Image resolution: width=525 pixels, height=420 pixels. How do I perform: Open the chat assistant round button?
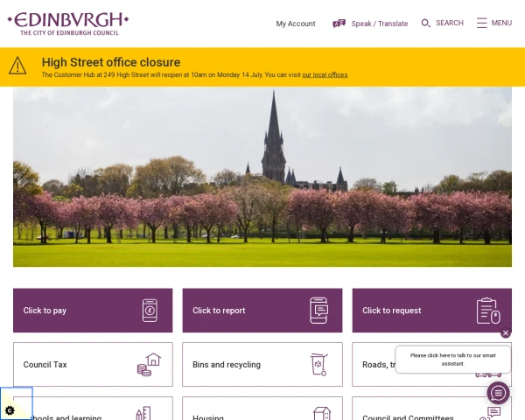(x=498, y=393)
